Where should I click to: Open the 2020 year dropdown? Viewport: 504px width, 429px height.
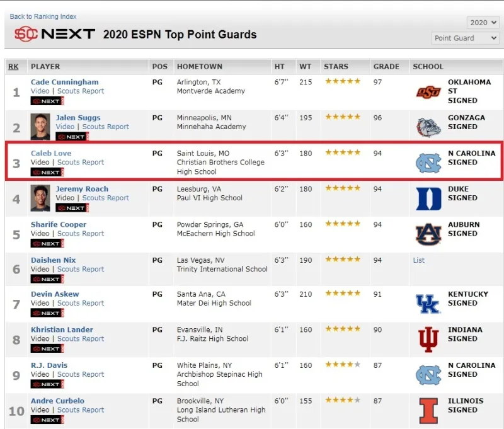pyautogui.click(x=483, y=22)
